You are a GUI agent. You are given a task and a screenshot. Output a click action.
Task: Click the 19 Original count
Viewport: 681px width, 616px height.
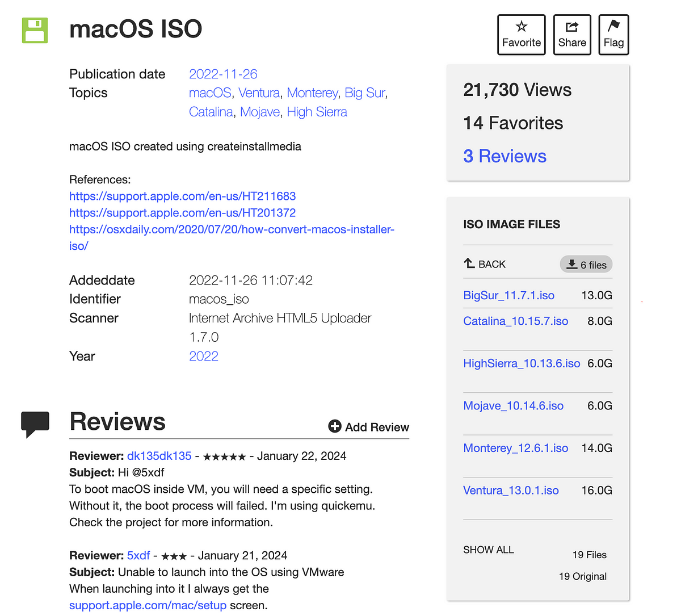point(582,576)
